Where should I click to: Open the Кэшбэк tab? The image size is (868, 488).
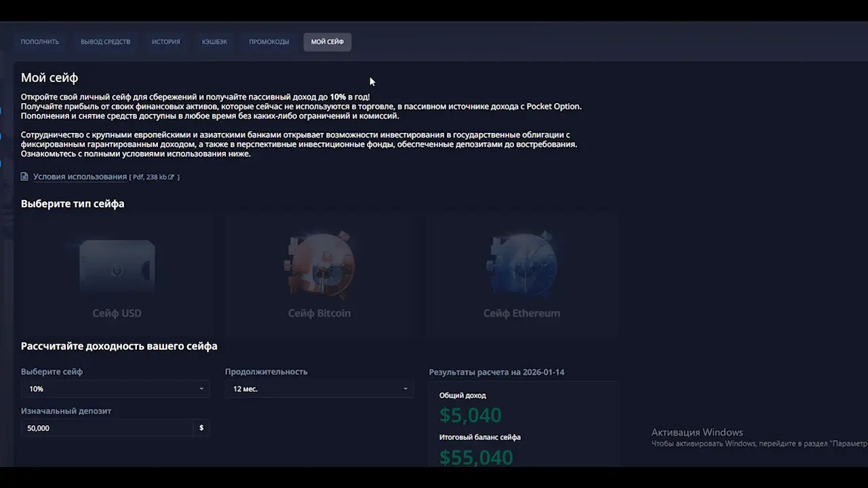point(214,42)
